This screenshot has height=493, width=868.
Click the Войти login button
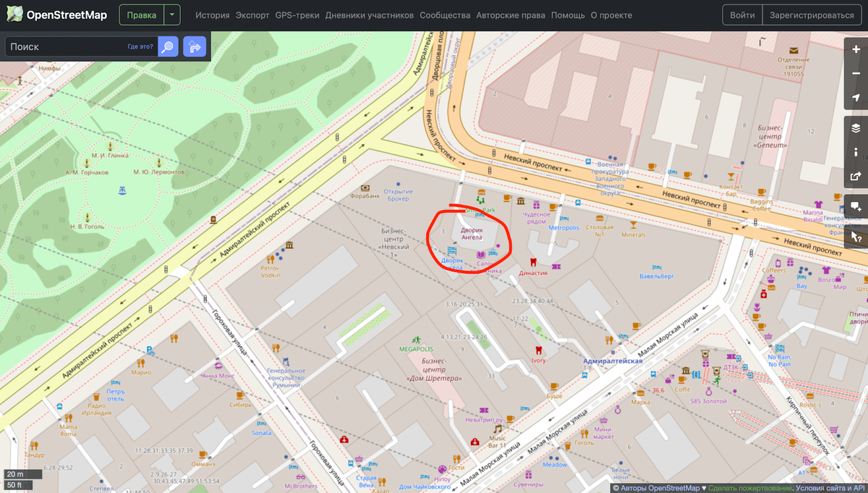pos(743,15)
